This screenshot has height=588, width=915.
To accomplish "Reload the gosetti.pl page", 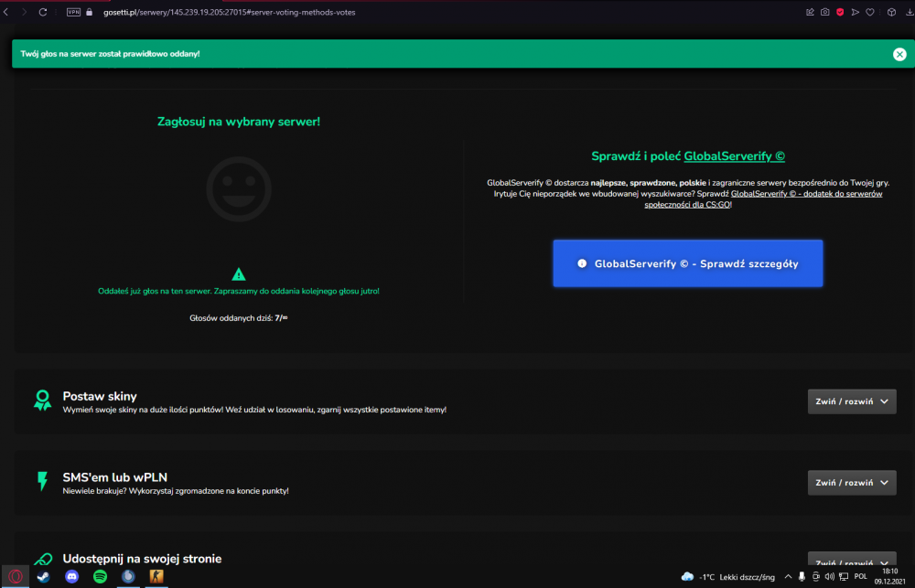I will click(43, 12).
